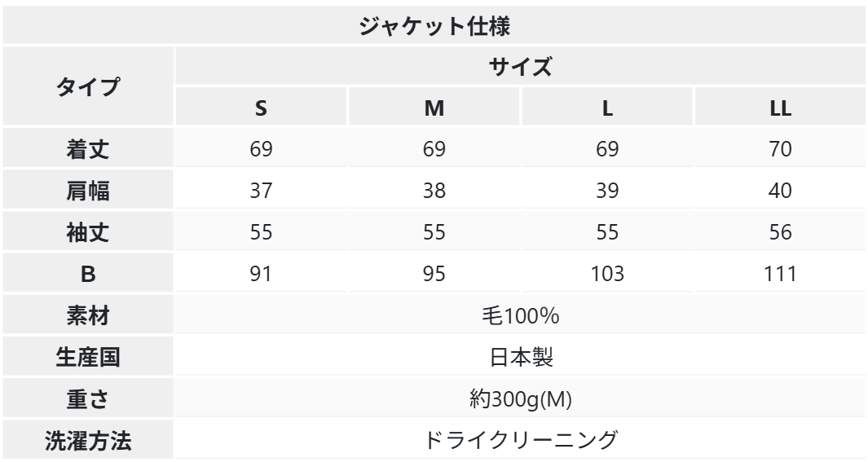This screenshot has width=868, height=462.
Task: Click the B bust row label
Action: [88, 275]
